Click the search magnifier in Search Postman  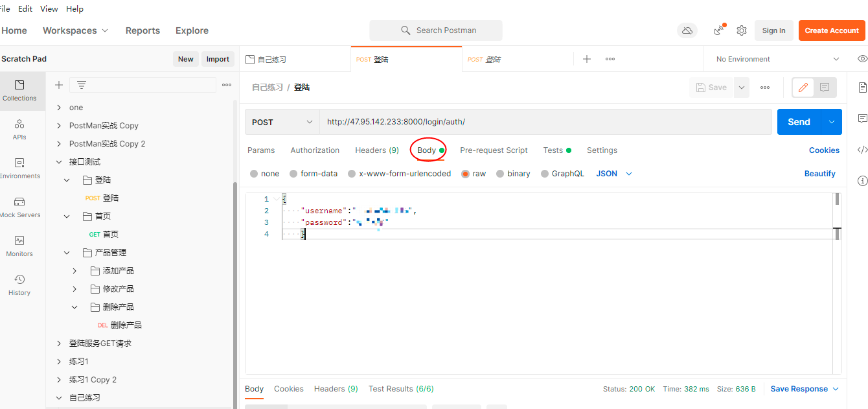click(405, 30)
